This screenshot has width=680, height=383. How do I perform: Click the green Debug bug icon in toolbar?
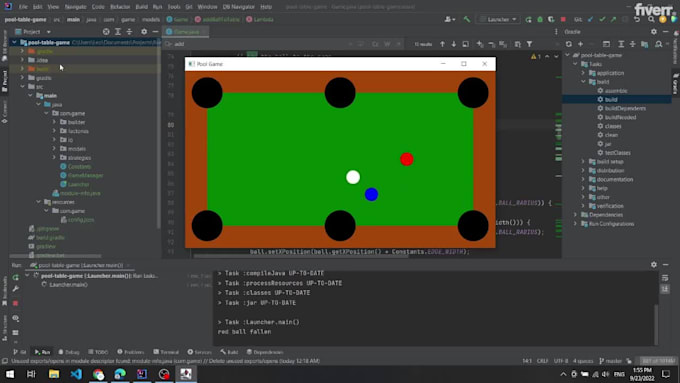(540, 19)
